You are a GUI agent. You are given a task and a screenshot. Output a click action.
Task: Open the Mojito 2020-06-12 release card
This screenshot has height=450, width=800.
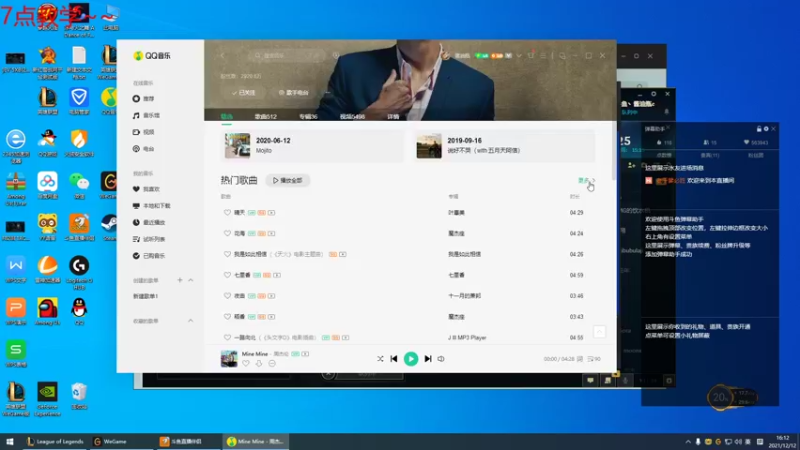[x=312, y=145]
